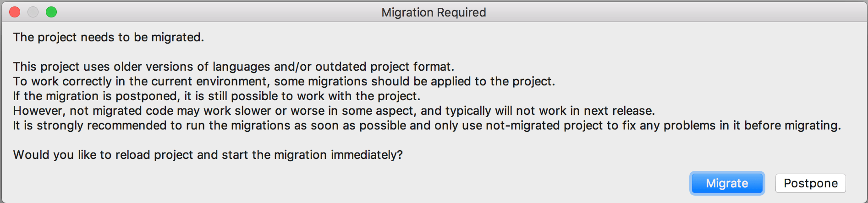
Task: Click the "To work correctly" sentence
Action: coord(284,81)
